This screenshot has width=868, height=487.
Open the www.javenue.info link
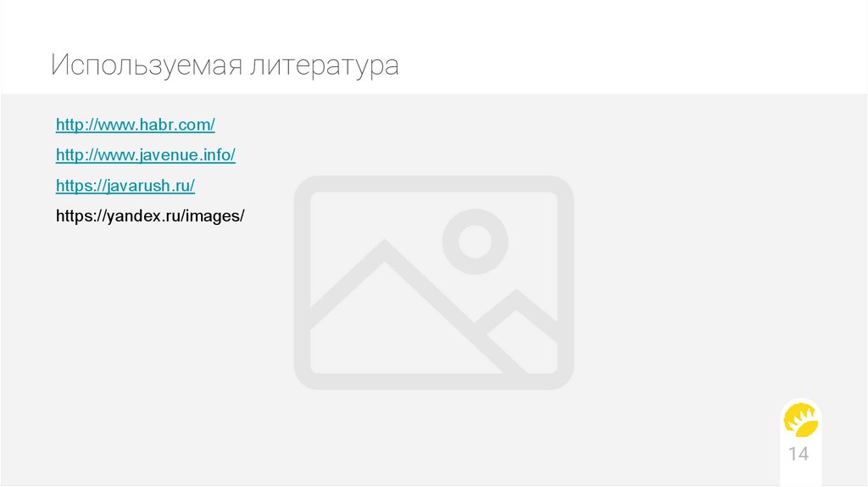coord(146,155)
